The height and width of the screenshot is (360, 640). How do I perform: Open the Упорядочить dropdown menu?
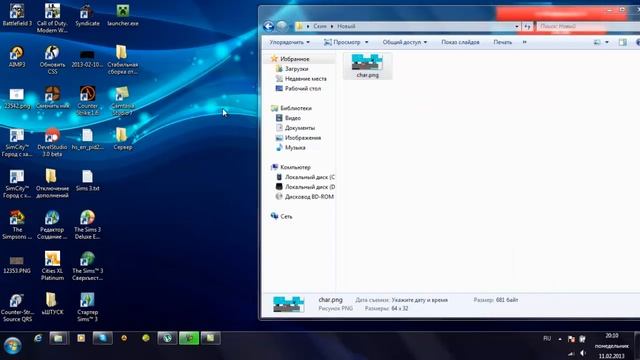tap(289, 42)
